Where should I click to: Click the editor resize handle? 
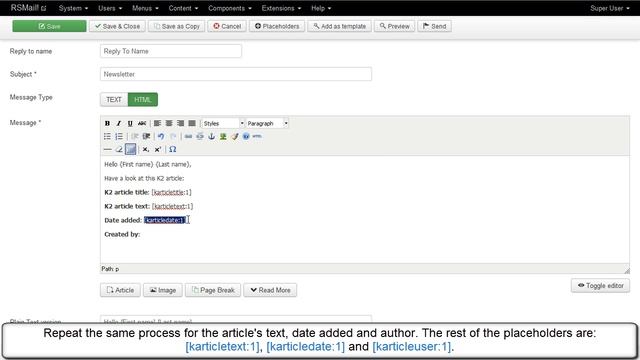point(627,270)
